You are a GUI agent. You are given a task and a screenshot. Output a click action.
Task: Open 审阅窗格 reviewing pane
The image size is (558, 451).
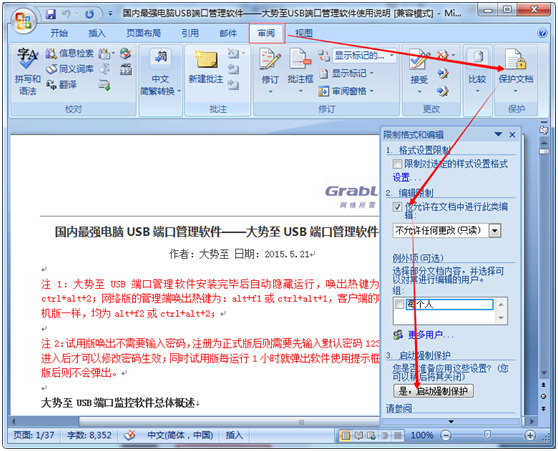pyautogui.click(x=346, y=91)
